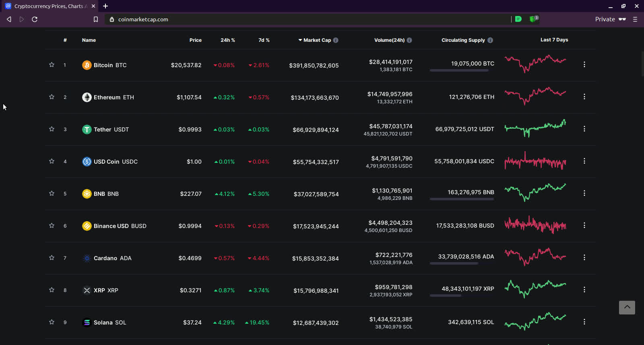Open Solana last 7 days chart

coord(535,321)
